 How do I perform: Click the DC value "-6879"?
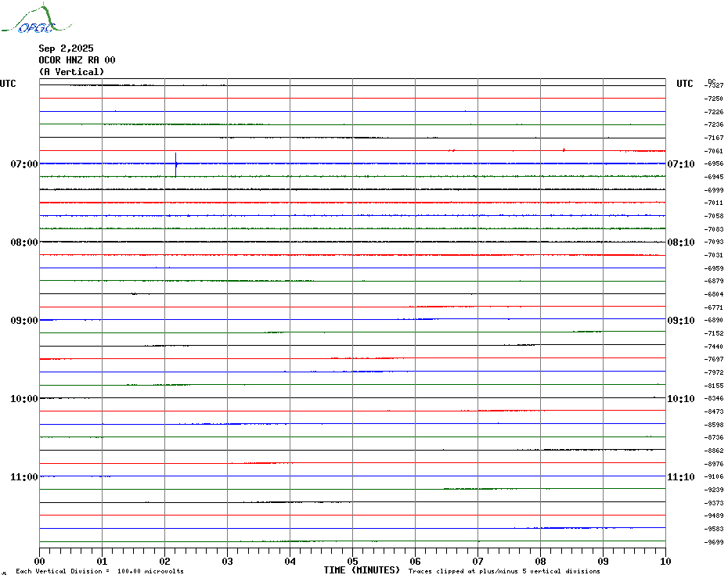coord(714,282)
